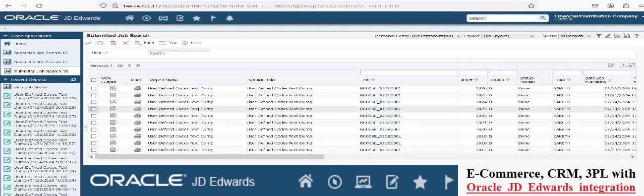The width and height of the screenshot is (644, 196).
Task: Click the search magnifier button in header
Action: (x=543, y=18)
